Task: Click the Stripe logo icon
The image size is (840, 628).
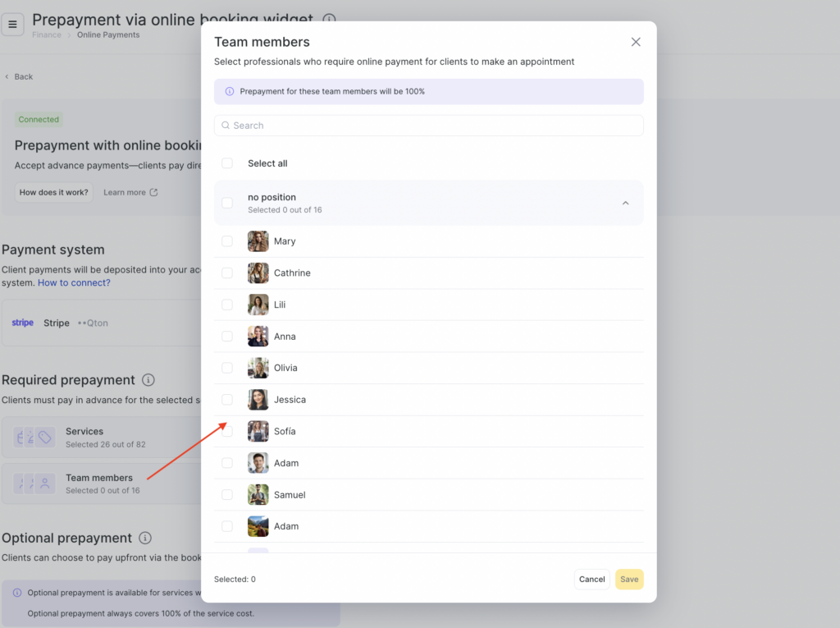Action: 23,323
